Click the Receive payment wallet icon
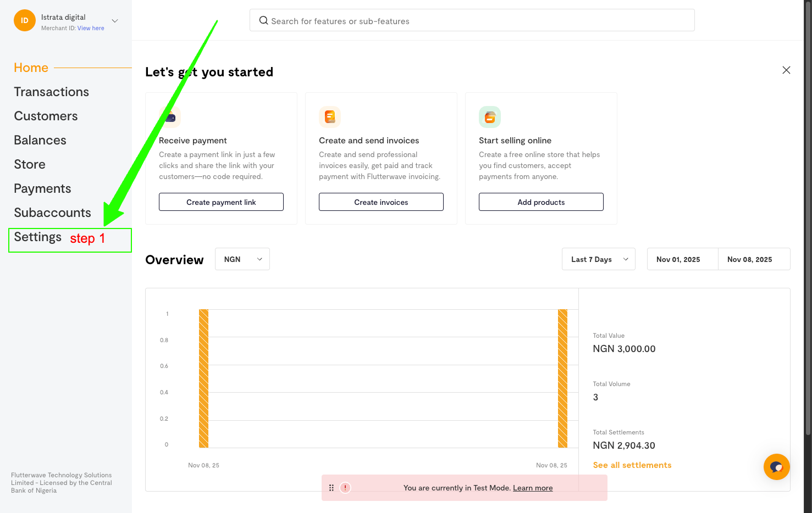Screen dimensions: 812x513 (x=170, y=117)
